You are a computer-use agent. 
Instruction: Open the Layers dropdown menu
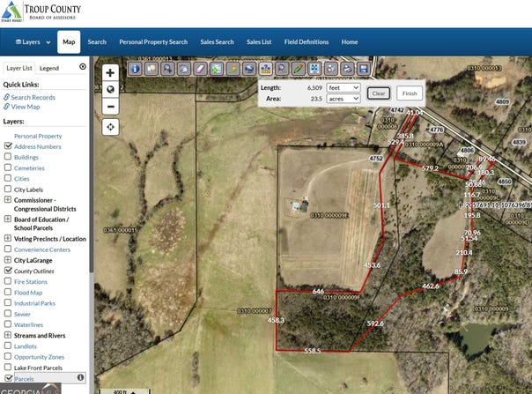33,42
